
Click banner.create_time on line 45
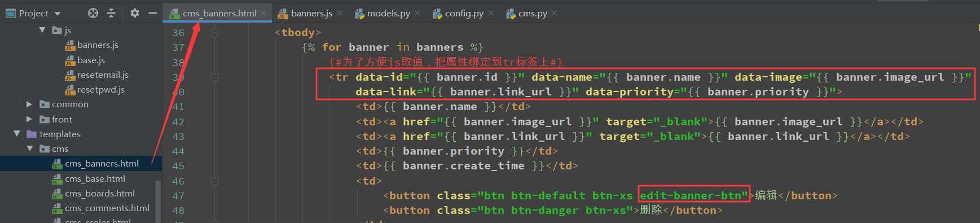[x=464, y=166]
